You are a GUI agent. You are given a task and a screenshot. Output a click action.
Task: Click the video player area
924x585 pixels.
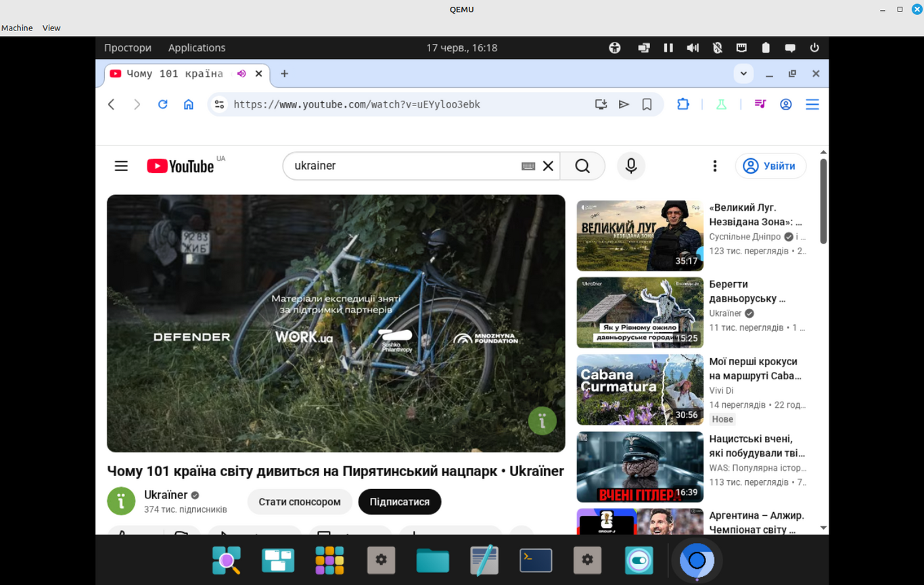click(x=336, y=323)
